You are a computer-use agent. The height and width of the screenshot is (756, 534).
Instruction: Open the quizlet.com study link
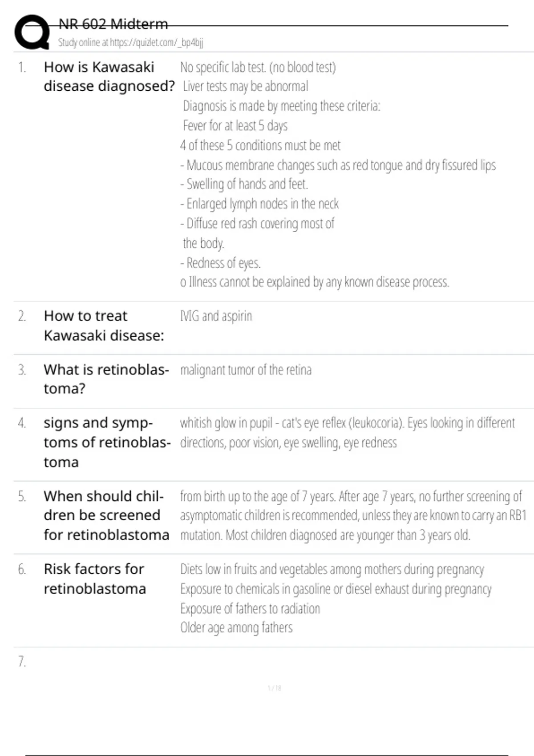click(x=130, y=43)
